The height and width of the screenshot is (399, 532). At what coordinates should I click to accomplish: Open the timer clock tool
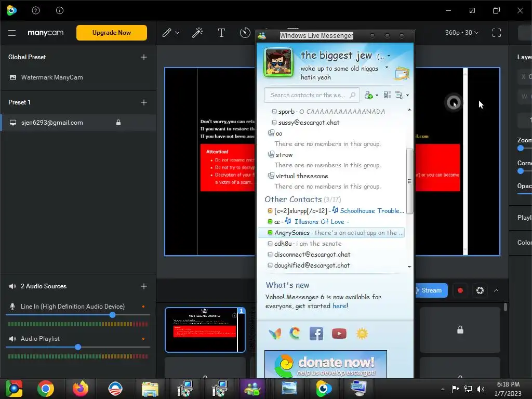pyautogui.click(x=245, y=33)
